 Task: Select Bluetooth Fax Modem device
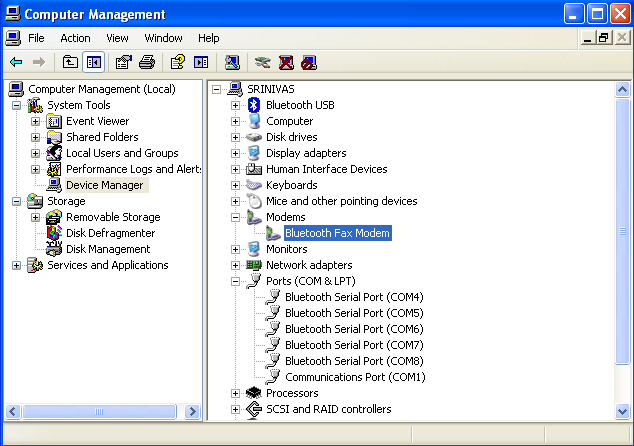337,233
